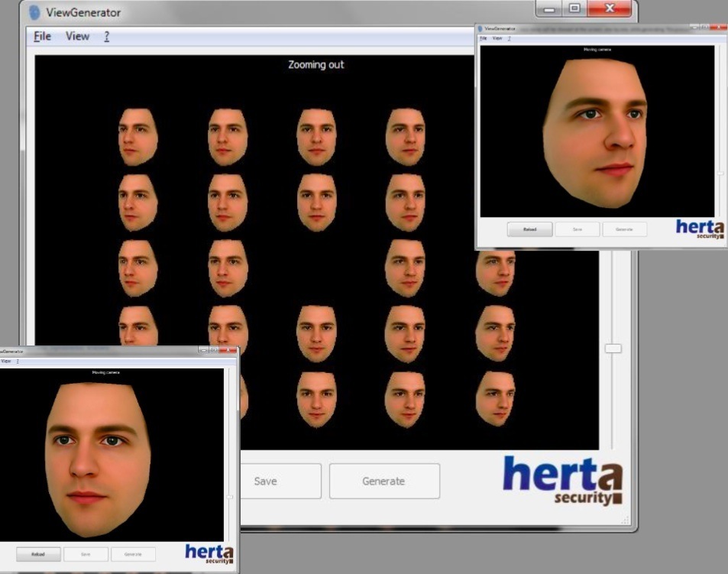Open the ? help menu in main window
The width and height of the screenshot is (728, 574).
click(106, 36)
